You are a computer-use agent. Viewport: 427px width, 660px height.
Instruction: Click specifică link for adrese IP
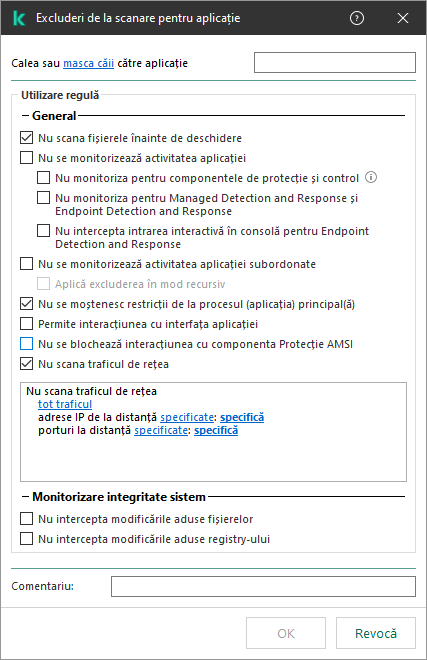(x=242, y=417)
